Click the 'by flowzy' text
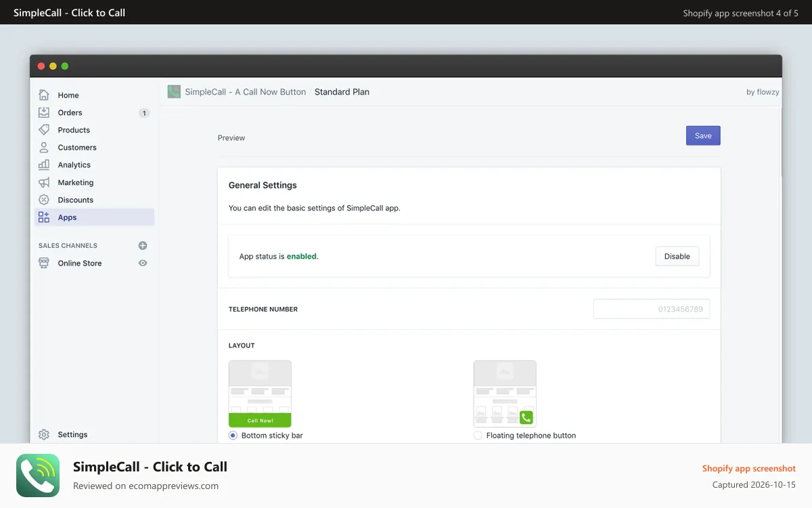This screenshot has height=508, width=812. [763, 92]
